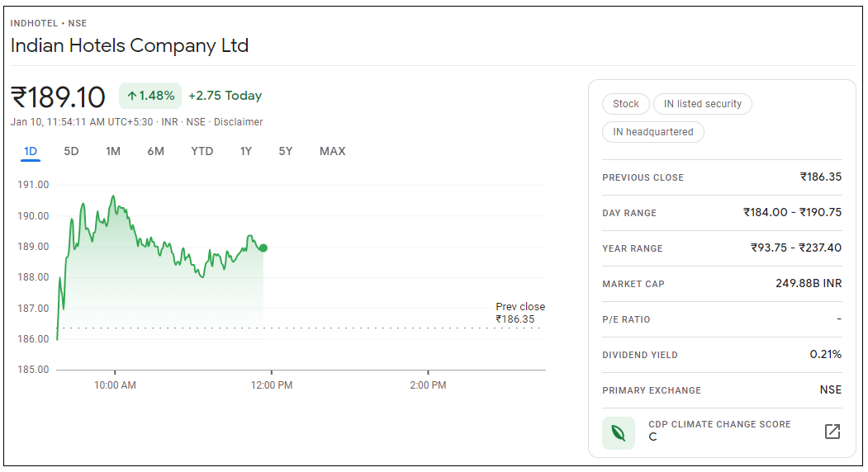Viewport: 868px width, 472px height.
Task: Click the primary exchange value NSE
Action: point(830,389)
